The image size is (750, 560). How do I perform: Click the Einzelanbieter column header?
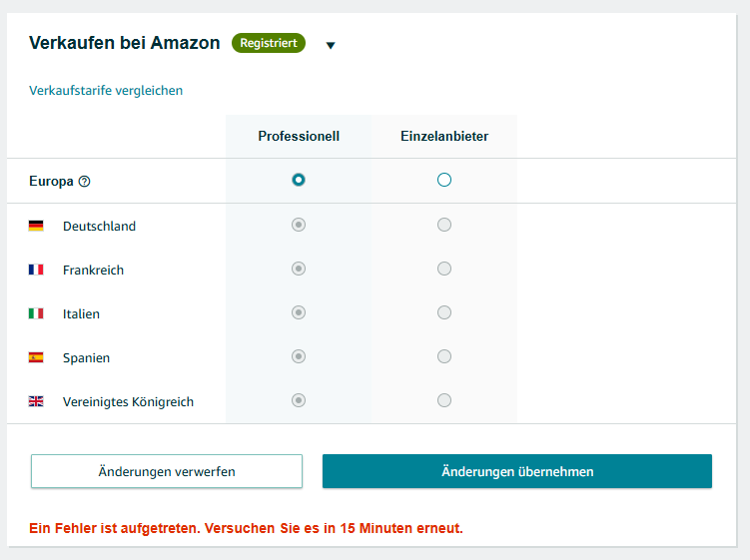[444, 137]
